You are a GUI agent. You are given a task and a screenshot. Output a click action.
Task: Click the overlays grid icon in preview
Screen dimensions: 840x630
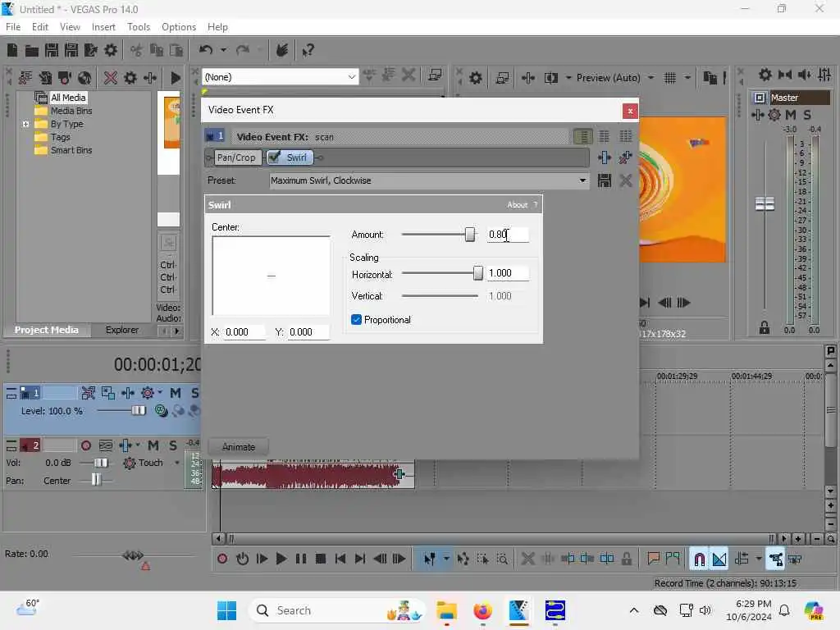669,78
